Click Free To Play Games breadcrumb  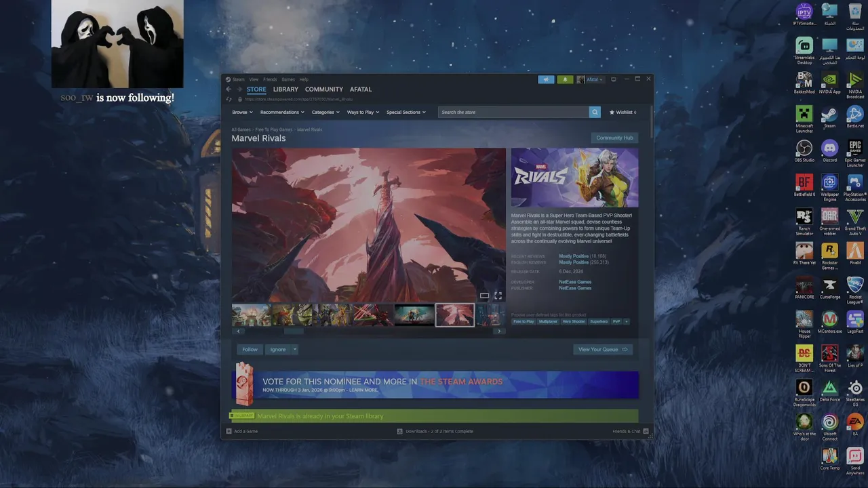pos(273,129)
